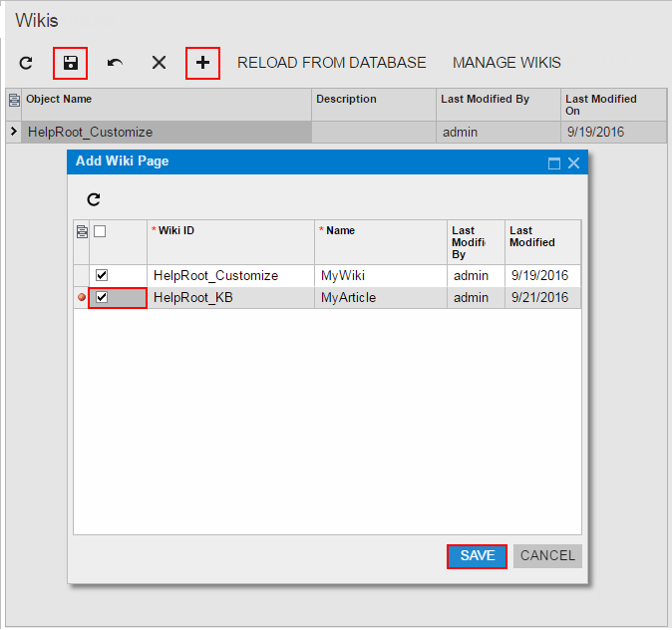This screenshot has height=630, width=672.
Task: Maximize the Add Wiki Page dialog
Action: click(554, 162)
